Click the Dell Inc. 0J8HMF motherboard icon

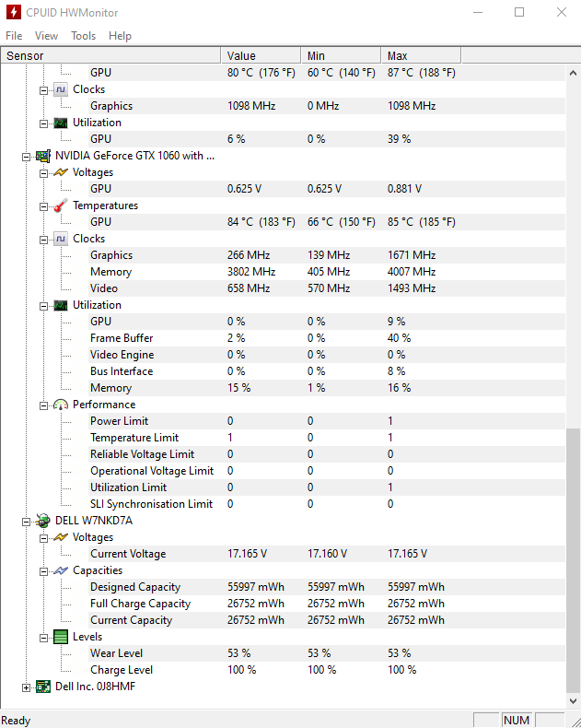click(x=43, y=687)
